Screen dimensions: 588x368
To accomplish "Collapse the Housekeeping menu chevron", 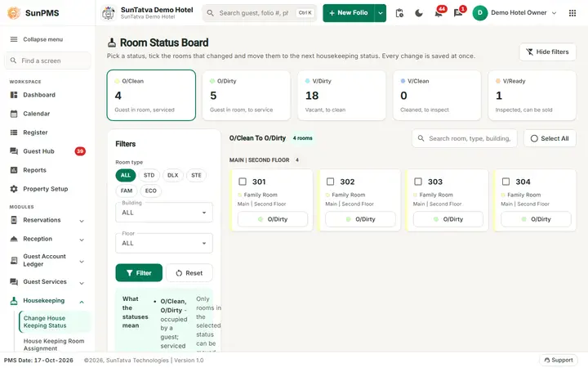I will tap(82, 302).
